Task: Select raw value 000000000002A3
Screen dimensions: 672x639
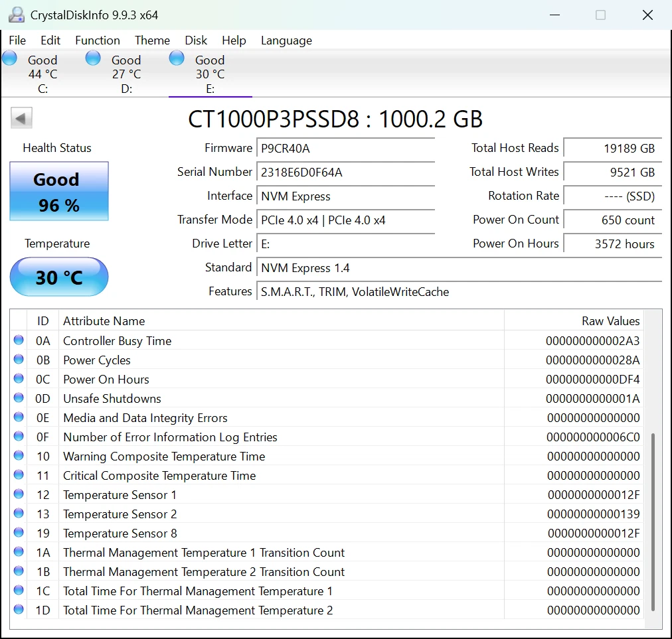Action: point(593,341)
